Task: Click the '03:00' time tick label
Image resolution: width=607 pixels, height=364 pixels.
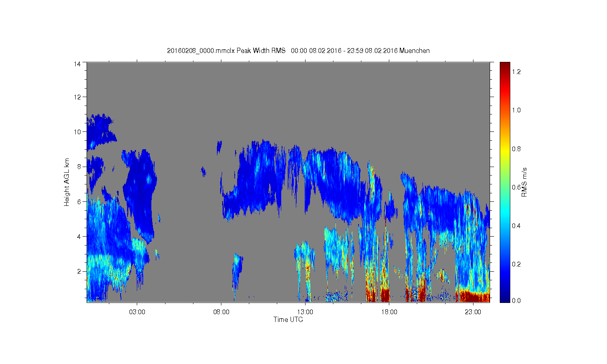Action: pos(137,312)
